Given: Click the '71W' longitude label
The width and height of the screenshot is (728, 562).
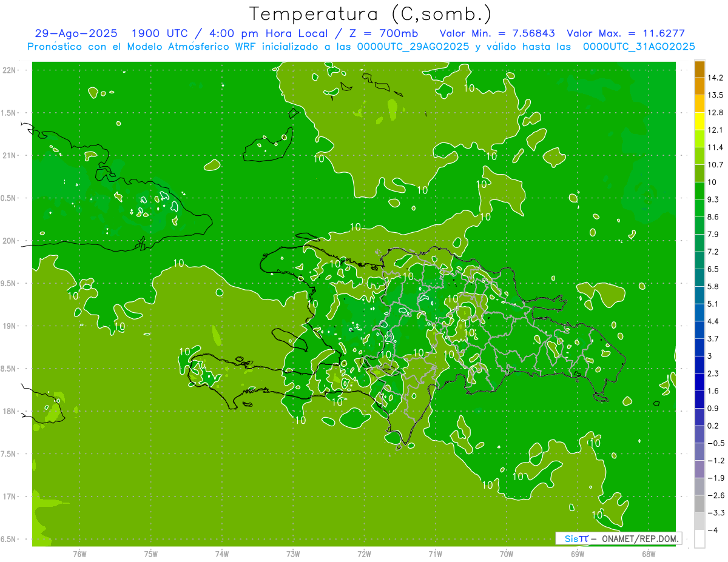Looking at the screenshot, I should [435, 554].
